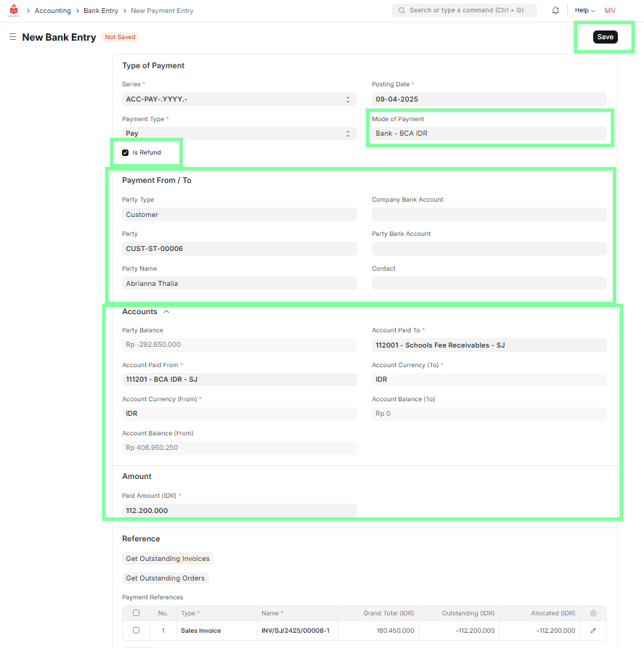This screenshot has height=648, width=644.
Task: Open Payment References table settings gear
Action: [x=593, y=613]
